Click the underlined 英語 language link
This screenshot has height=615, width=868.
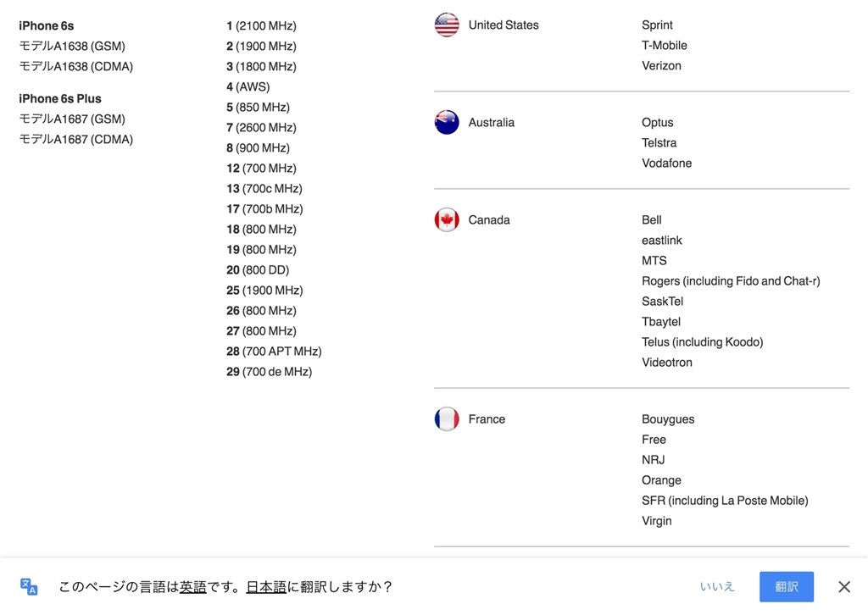tap(192, 586)
